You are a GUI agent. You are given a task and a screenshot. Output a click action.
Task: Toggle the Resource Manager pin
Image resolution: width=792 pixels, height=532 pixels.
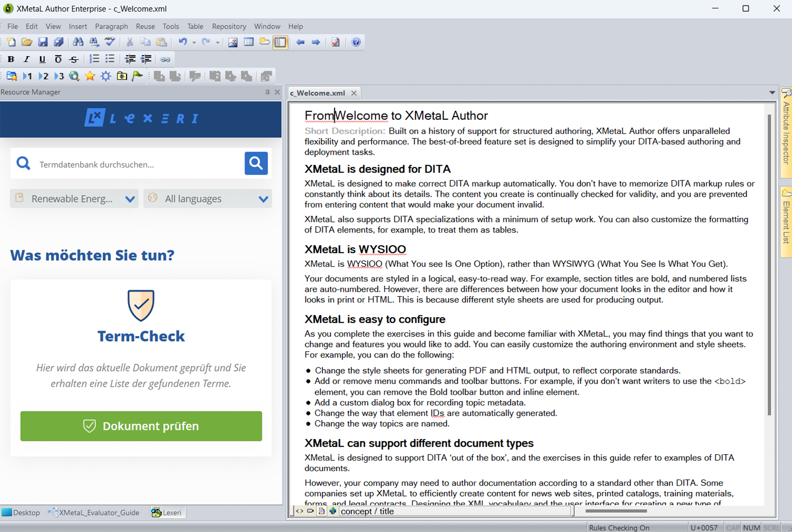click(267, 92)
